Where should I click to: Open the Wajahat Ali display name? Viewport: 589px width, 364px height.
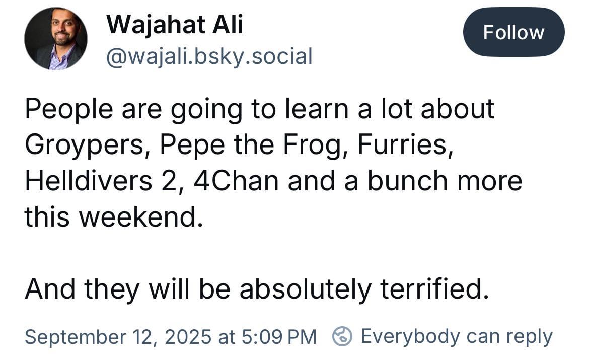(175, 25)
